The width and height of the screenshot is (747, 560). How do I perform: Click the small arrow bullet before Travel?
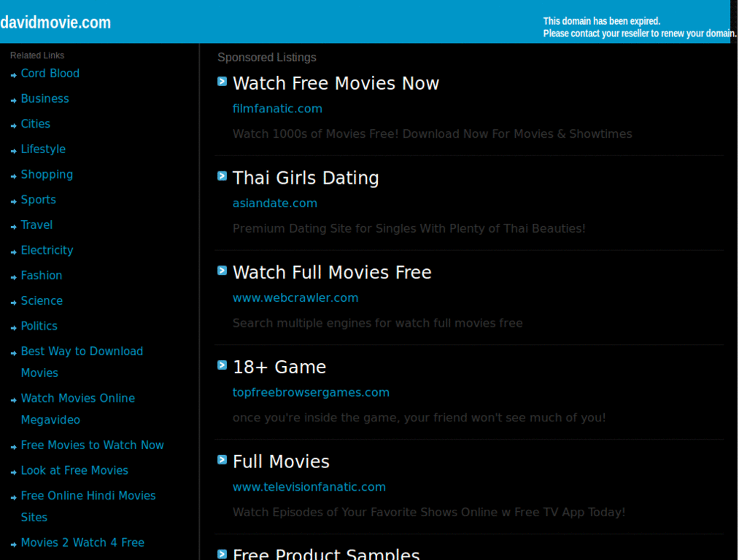click(x=13, y=227)
